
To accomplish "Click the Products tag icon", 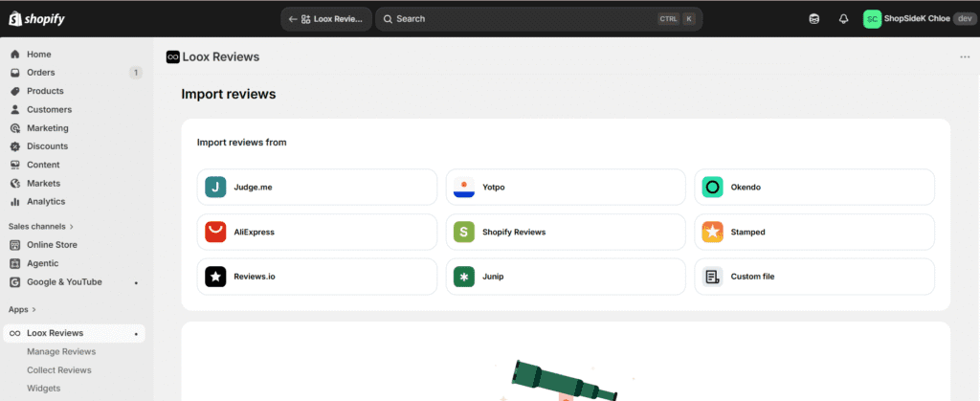I will coord(15,91).
